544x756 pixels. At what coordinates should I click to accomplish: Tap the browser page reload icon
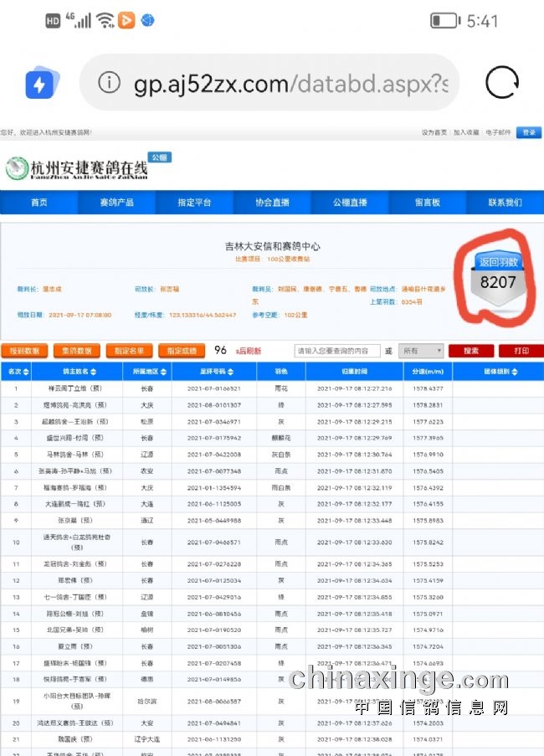(501, 83)
